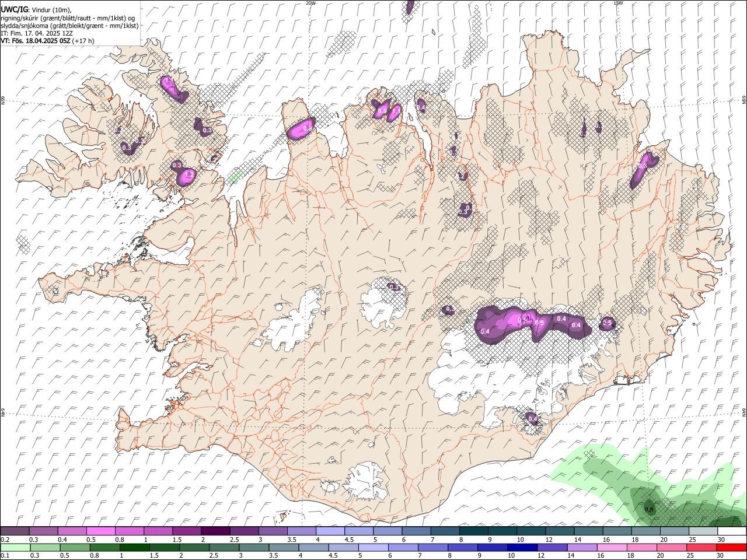Click the '25' tick label of the upper legend

(692, 540)
